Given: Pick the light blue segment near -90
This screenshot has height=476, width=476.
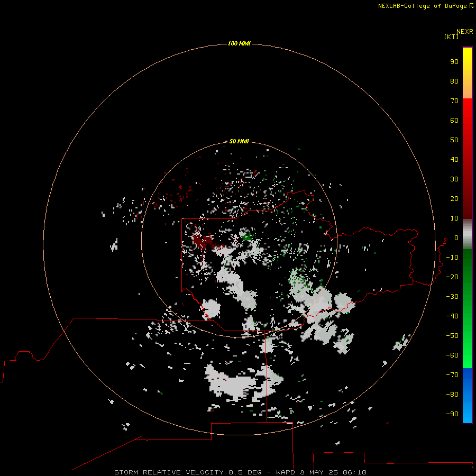Looking at the screenshot, I should [x=467, y=413].
